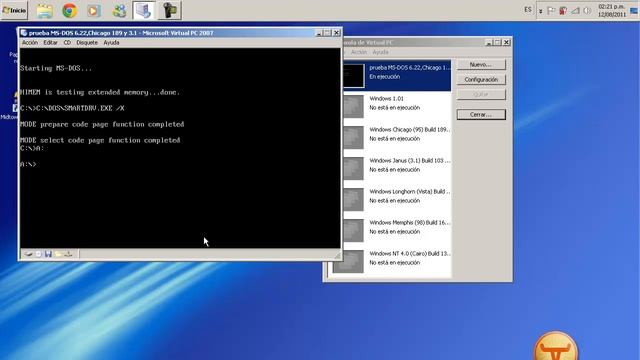Open Acción menu in Consola de Virtual PC

click(x=359, y=52)
